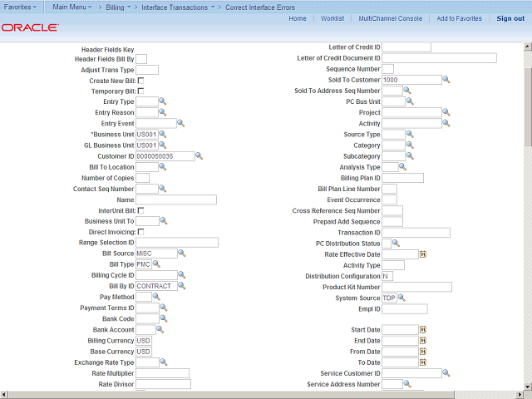Open Bill Type lookup icon
The width and height of the screenshot is (532, 399).
[156, 264]
